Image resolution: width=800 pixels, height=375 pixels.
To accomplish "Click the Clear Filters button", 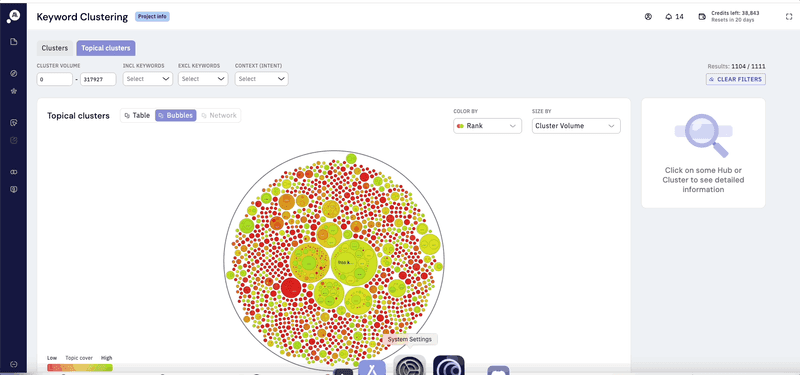I will [736, 80].
